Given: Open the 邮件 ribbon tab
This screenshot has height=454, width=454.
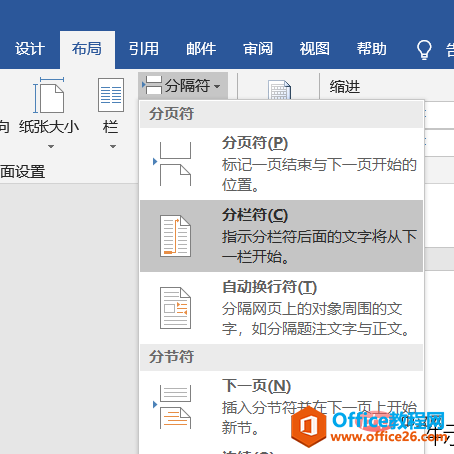Looking at the screenshot, I should [201, 49].
